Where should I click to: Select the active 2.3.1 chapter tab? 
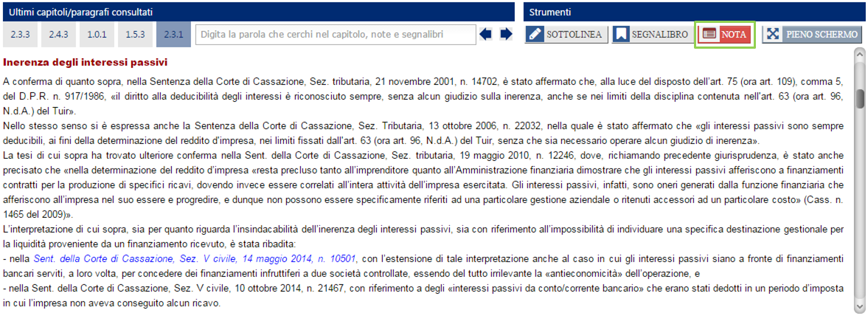click(174, 34)
